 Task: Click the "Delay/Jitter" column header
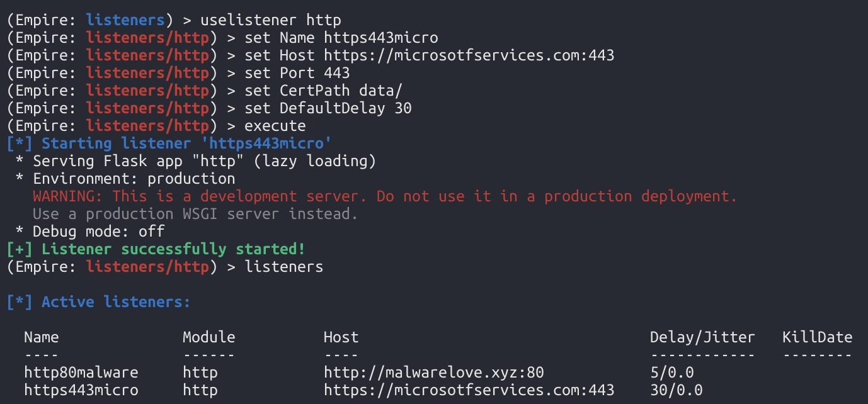(702, 337)
